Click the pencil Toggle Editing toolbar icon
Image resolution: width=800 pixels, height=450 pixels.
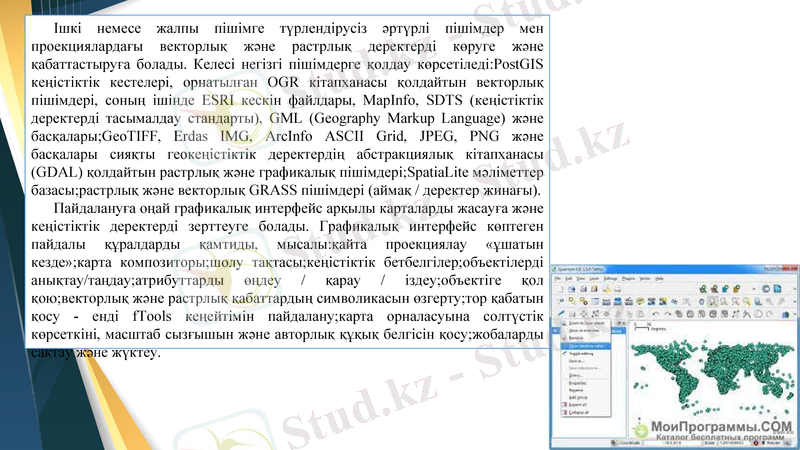(x=561, y=314)
